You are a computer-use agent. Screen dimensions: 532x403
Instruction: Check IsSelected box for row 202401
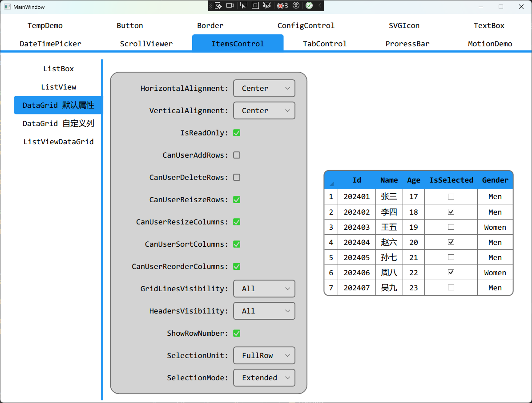[x=451, y=197]
